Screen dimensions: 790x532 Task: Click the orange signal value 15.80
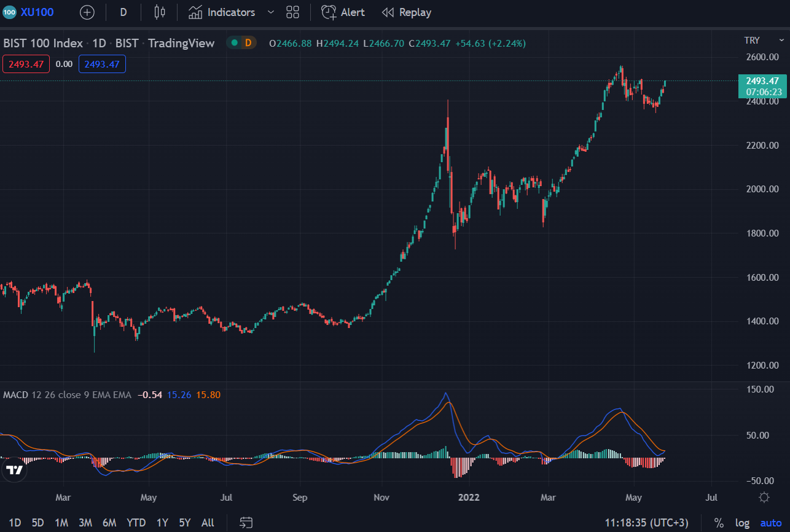pos(208,395)
